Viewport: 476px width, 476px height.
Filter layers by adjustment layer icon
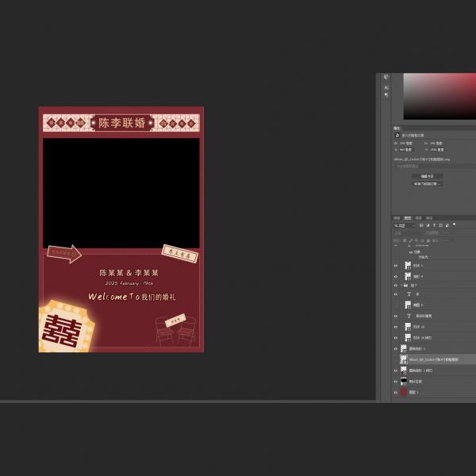click(427, 225)
